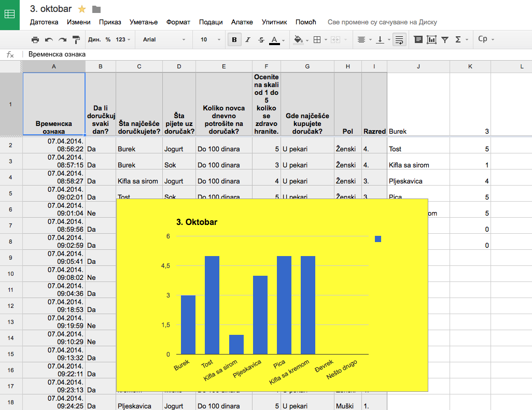Expand the vertical align dropdown arrow
This screenshot has width=532, height=410.
coord(389,40)
